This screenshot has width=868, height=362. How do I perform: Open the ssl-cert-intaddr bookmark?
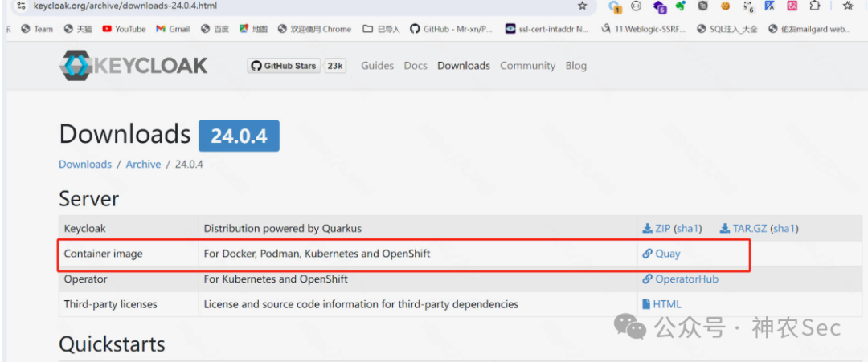pyautogui.click(x=547, y=29)
